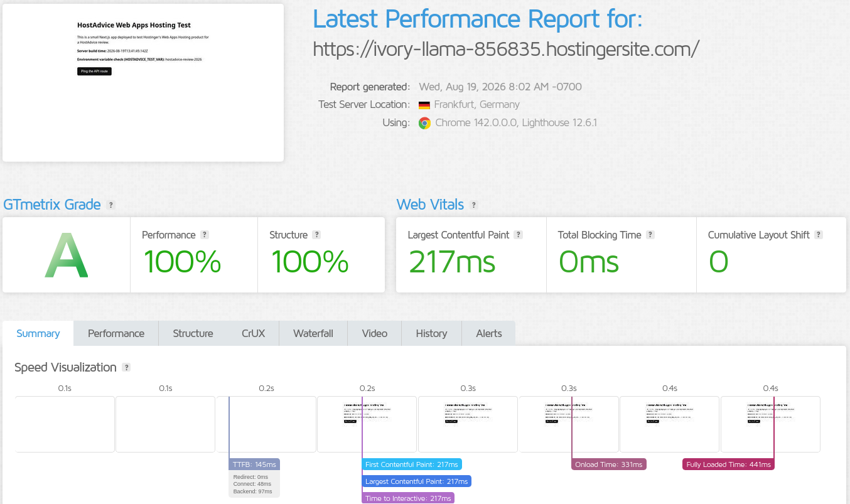The width and height of the screenshot is (850, 504).
Task: Click Fully Loaded Time 441ms marker
Action: tap(728, 464)
